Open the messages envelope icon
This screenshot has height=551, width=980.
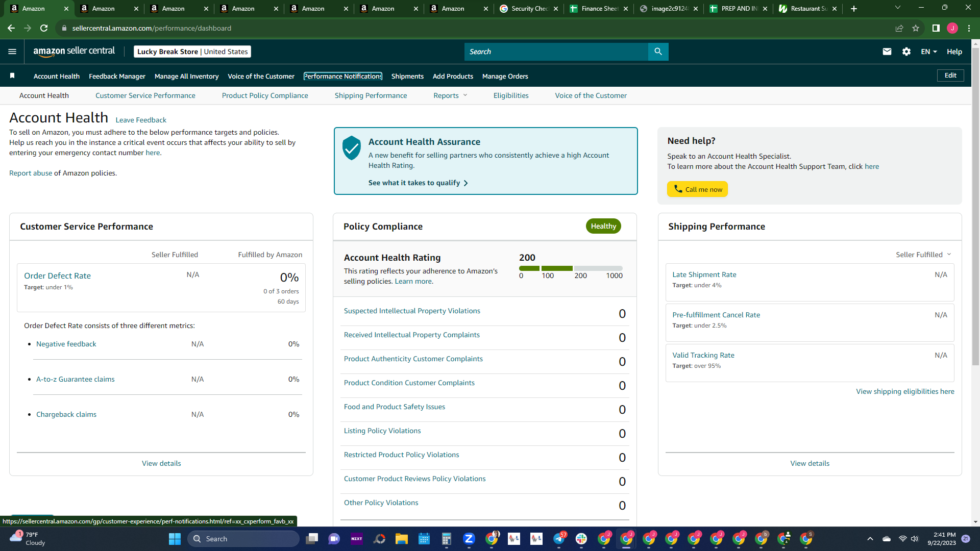point(887,52)
